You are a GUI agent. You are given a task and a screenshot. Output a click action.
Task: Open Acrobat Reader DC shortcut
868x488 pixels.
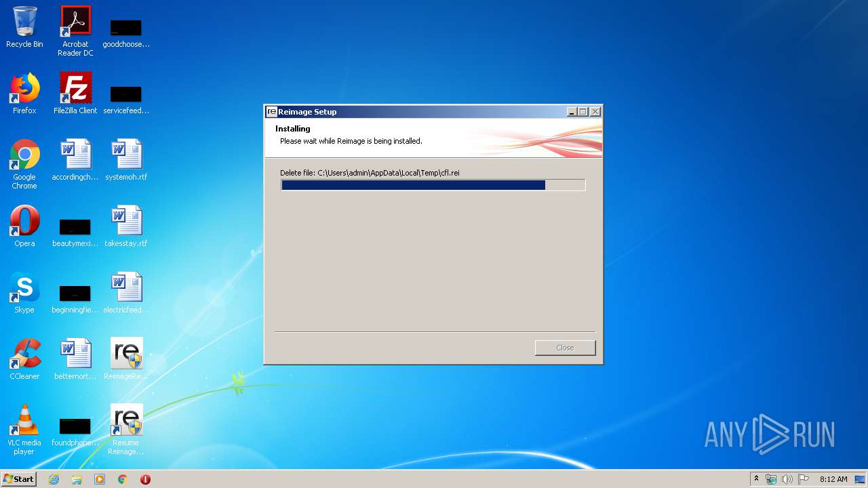[x=75, y=31]
